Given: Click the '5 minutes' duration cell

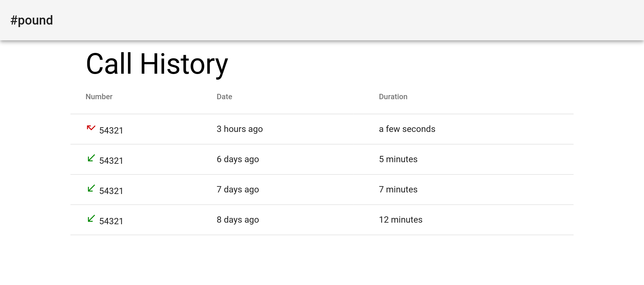Looking at the screenshot, I should pos(398,159).
